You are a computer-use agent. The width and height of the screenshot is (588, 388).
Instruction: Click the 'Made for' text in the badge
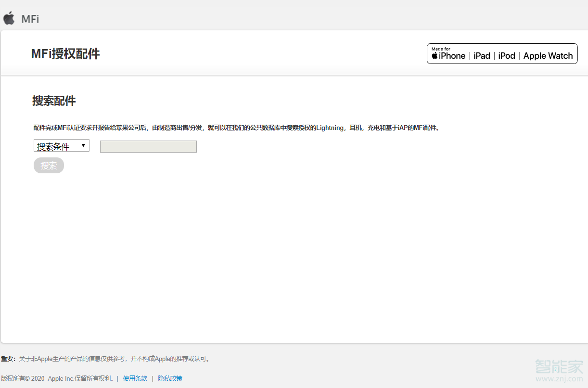pos(441,49)
